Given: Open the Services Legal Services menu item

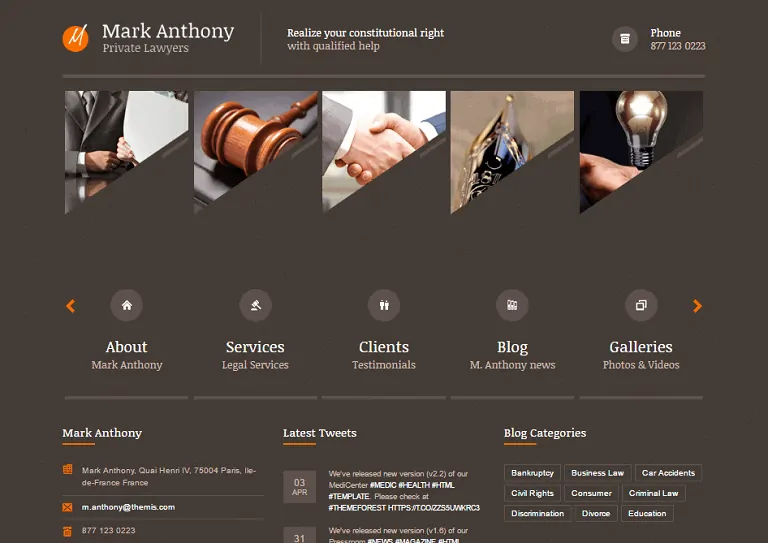Looking at the screenshot, I should point(255,354).
